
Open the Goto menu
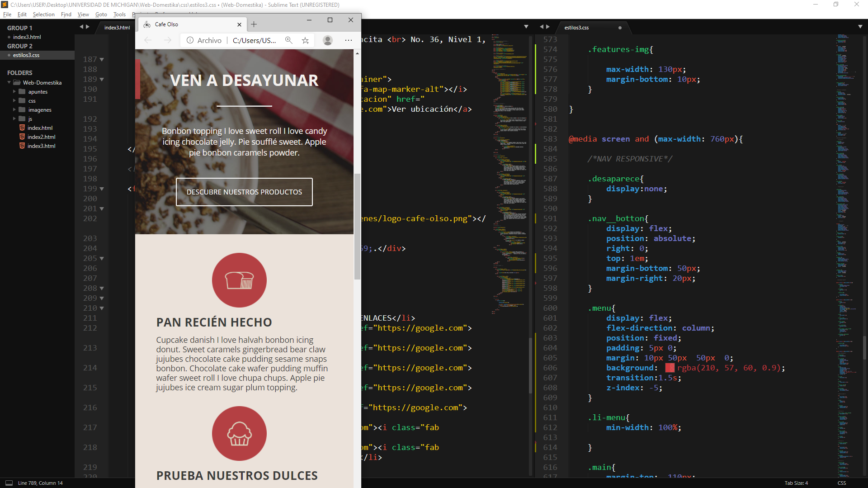(x=101, y=14)
